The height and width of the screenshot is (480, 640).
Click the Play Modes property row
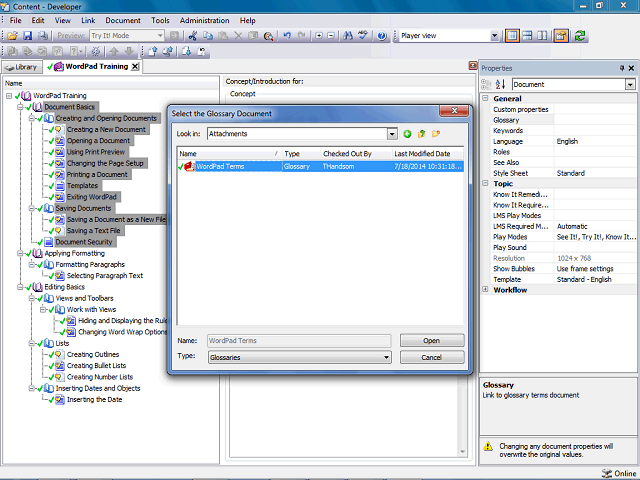click(563, 237)
